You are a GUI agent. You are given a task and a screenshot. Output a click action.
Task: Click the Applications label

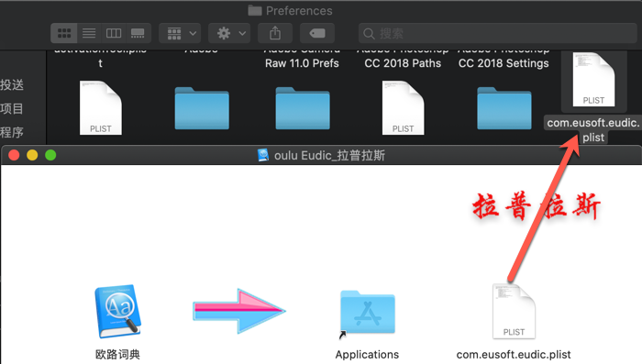pos(367,355)
